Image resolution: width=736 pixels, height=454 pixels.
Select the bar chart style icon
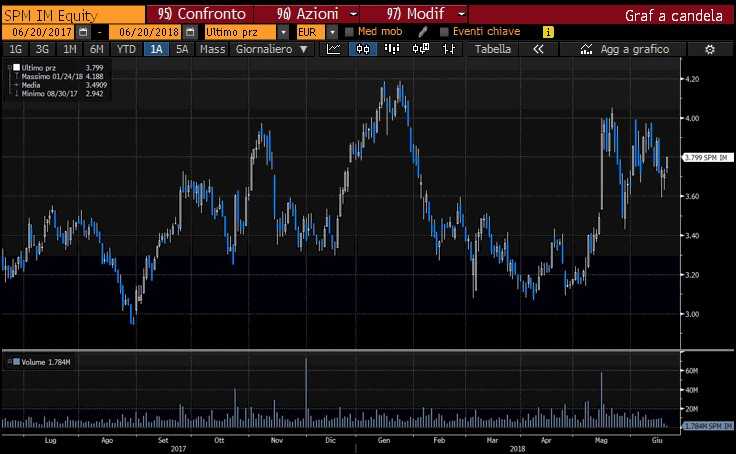[x=391, y=49]
